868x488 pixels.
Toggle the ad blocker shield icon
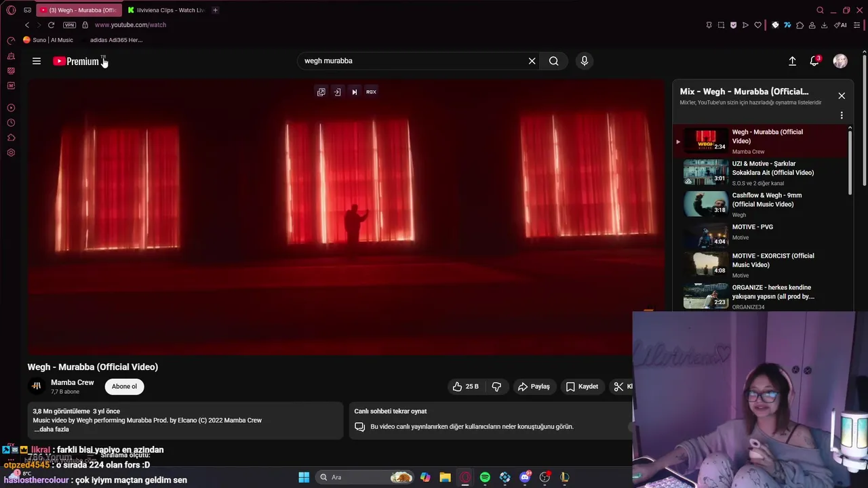pos(733,25)
